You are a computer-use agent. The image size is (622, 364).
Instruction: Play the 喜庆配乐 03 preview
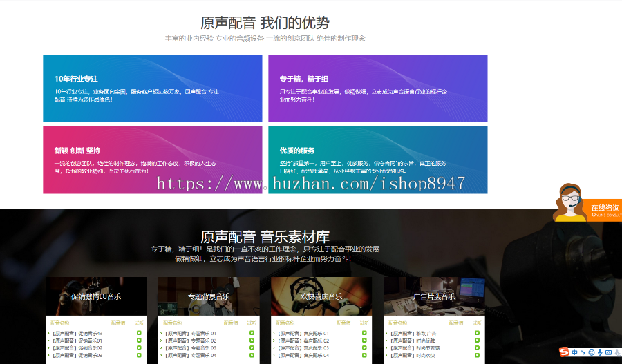364,347
